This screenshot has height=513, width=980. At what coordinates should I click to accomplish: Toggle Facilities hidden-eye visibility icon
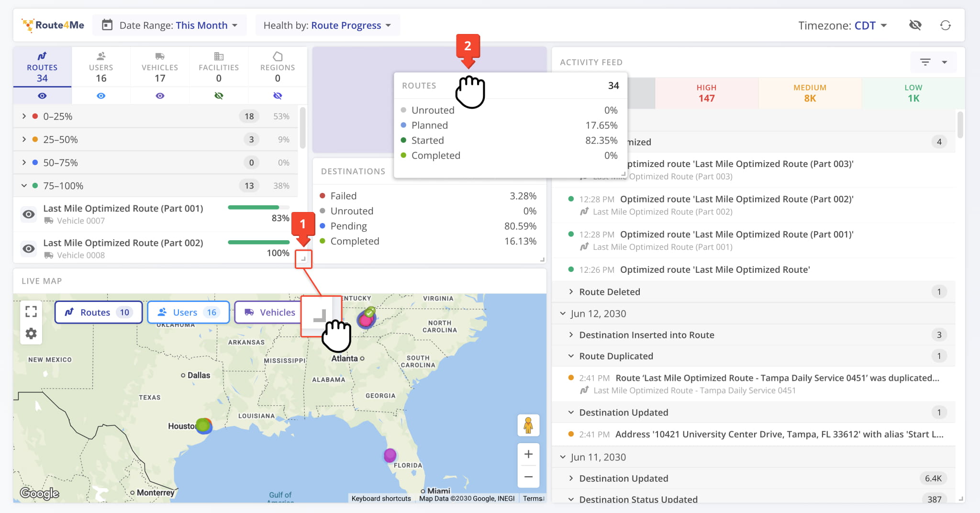(219, 96)
